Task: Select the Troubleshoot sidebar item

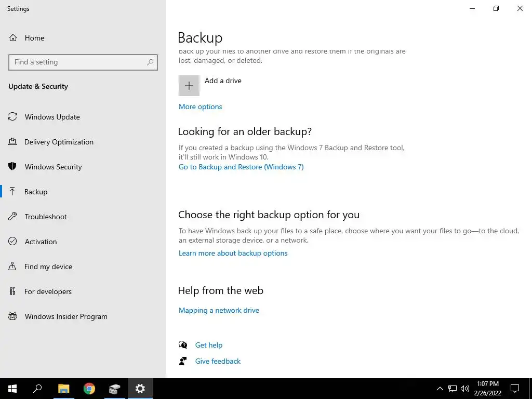Action: (46, 217)
